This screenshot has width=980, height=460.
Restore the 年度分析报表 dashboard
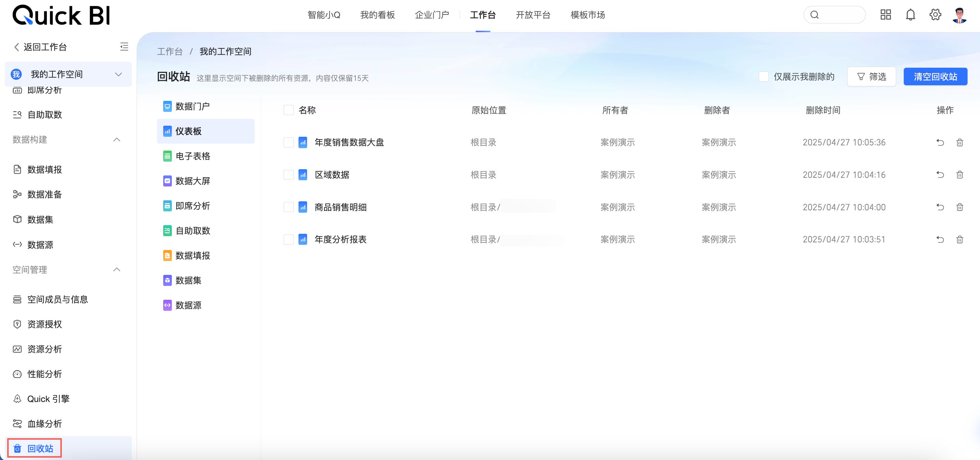(x=940, y=240)
